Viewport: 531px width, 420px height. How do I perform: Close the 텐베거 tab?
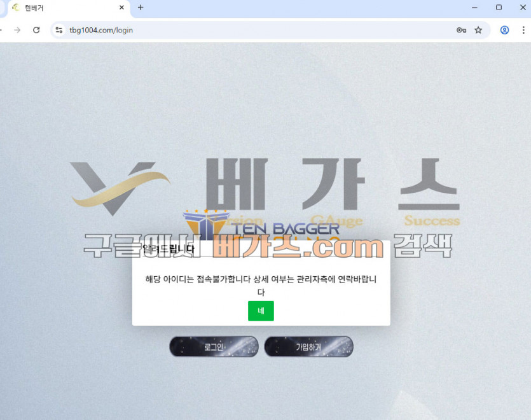pos(121,8)
